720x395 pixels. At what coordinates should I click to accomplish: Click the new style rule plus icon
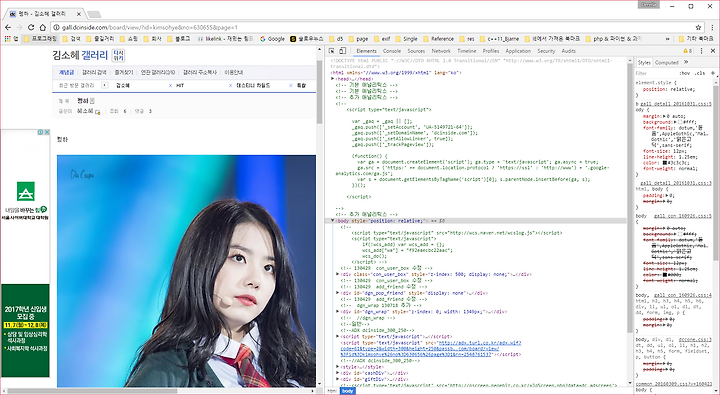pyautogui.click(x=713, y=73)
